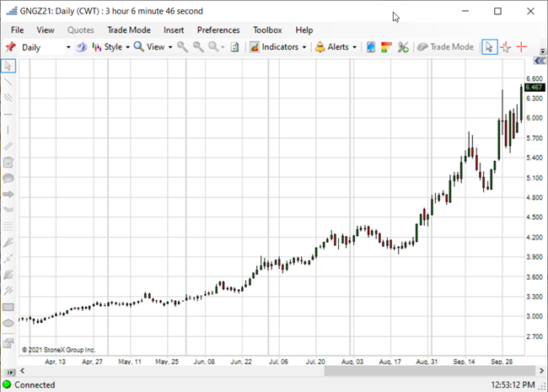Expand the Indicators dropdown arrow
The width and height of the screenshot is (548, 392).
[304, 47]
